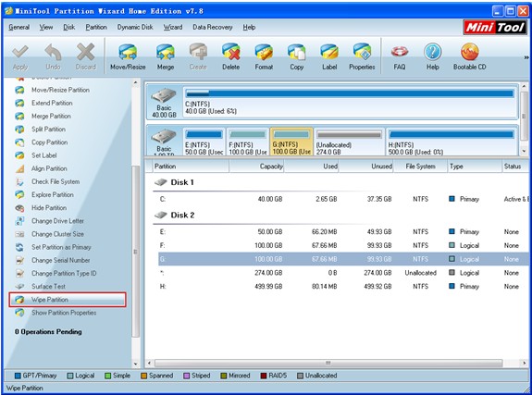Sort by the Capacity column header
This screenshot has height=395, width=532.
click(256, 167)
